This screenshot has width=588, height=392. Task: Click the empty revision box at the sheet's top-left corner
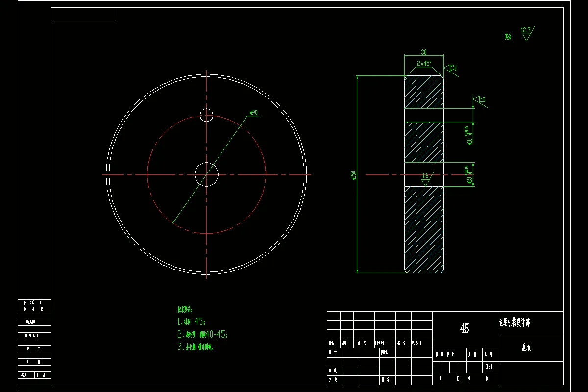84,14
